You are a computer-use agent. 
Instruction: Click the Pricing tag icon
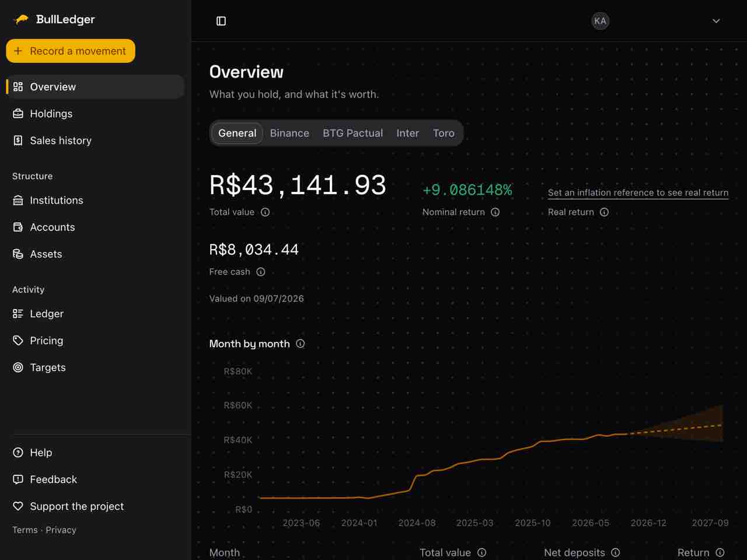pos(18,341)
